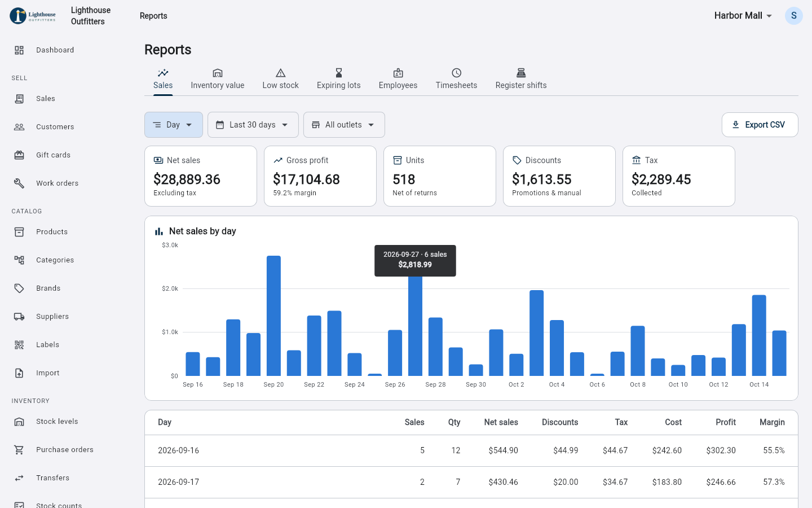Click the $1,613.55 discounts value
812x508 pixels.
pos(541,179)
